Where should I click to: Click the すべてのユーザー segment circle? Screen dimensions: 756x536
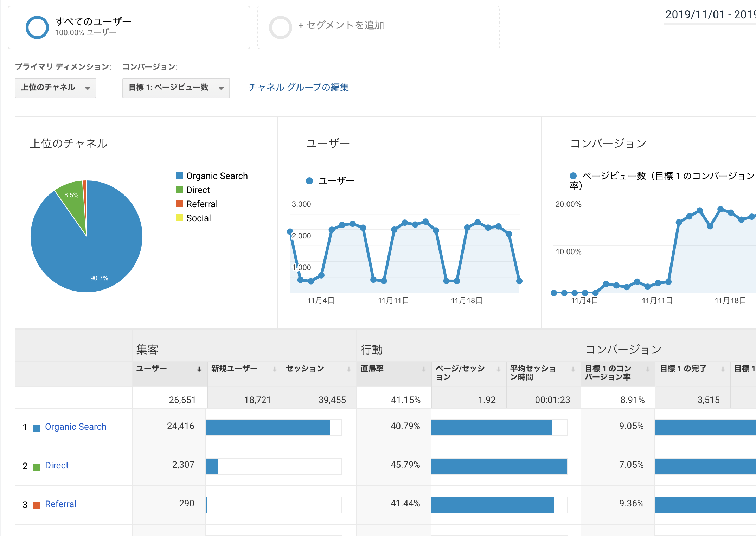click(37, 27)
